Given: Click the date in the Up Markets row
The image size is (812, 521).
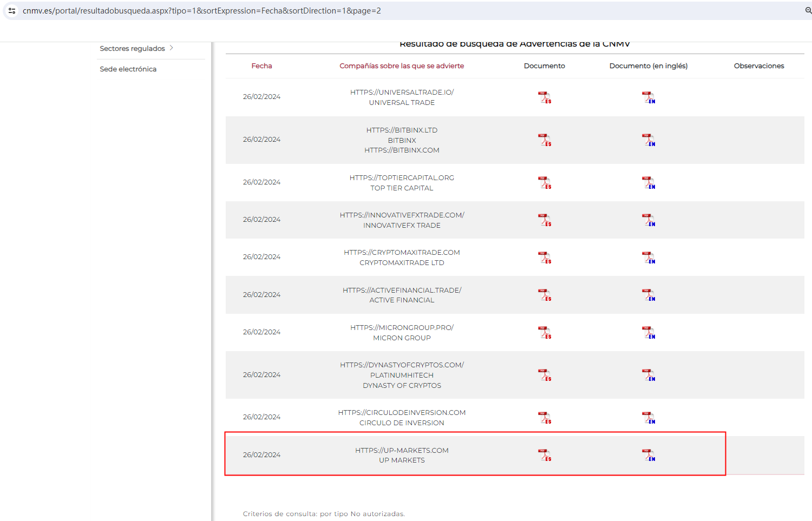Looking at the screenshot, I should tap(261, 455).
